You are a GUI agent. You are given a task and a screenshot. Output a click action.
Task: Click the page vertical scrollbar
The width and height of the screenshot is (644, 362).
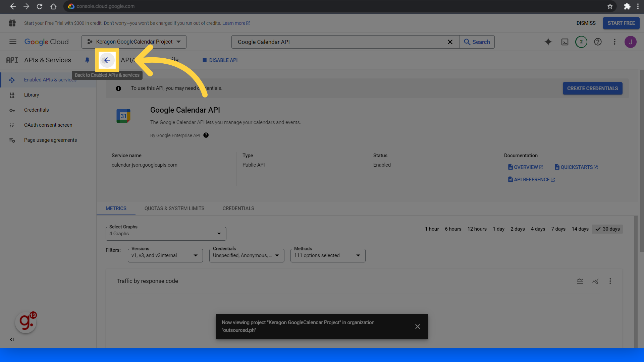(642, 161)
